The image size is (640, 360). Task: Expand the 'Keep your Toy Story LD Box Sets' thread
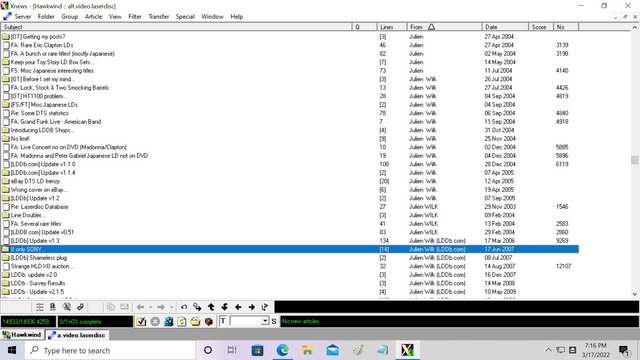pyautogui.click(x=6, y=62)
